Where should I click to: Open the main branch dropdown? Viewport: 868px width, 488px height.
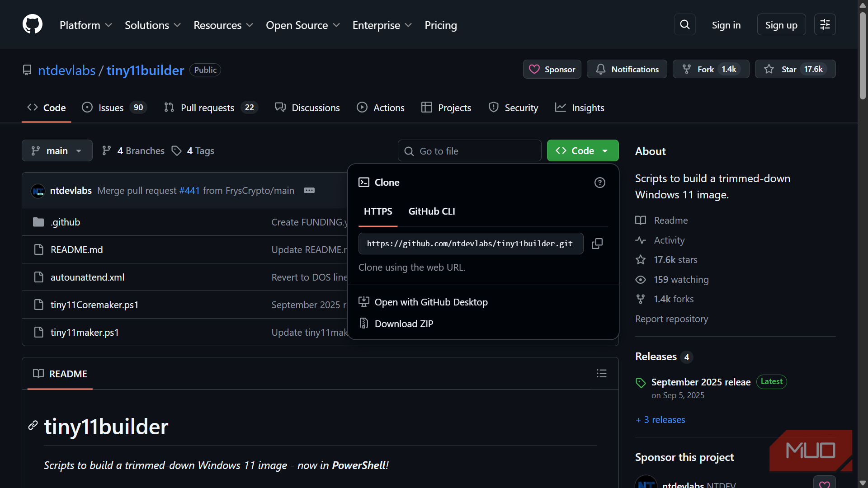click(57, 150)
